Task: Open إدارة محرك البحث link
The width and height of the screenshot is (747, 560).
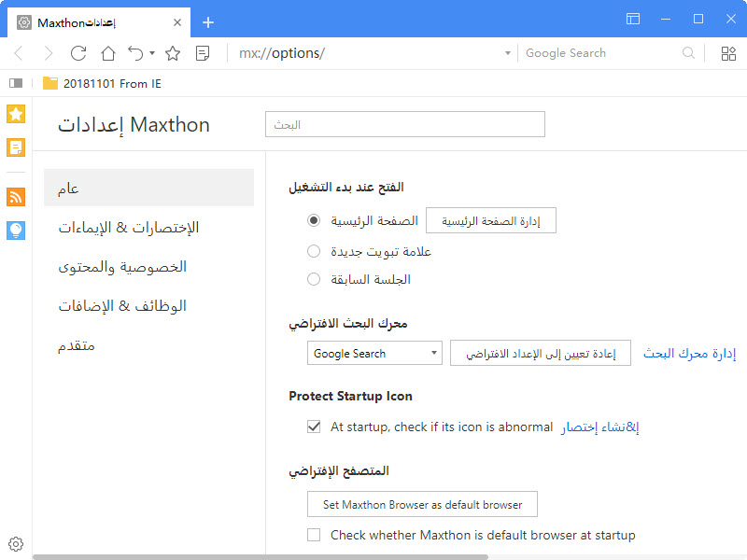Action: (689, 354)
